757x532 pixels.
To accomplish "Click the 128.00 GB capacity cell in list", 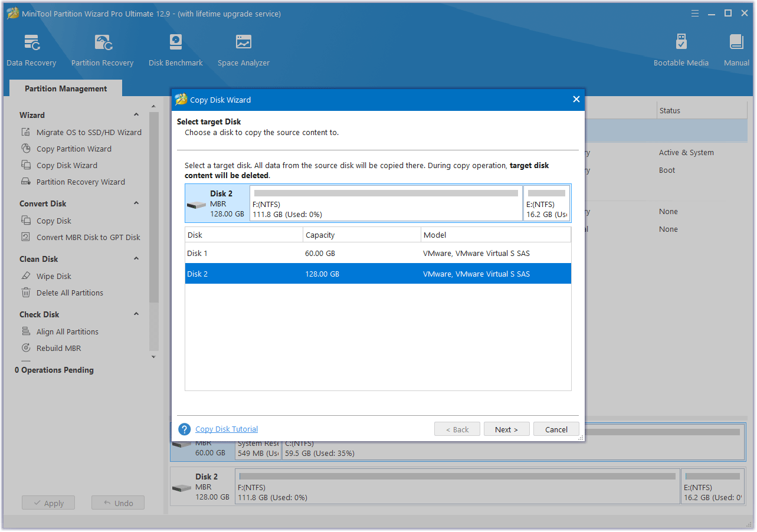I will 322,274.
